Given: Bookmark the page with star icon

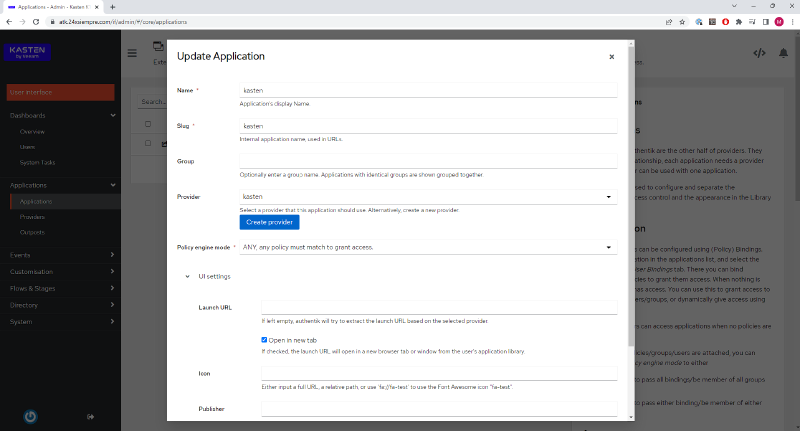Looking at the screenshot, I should (682, 22).
